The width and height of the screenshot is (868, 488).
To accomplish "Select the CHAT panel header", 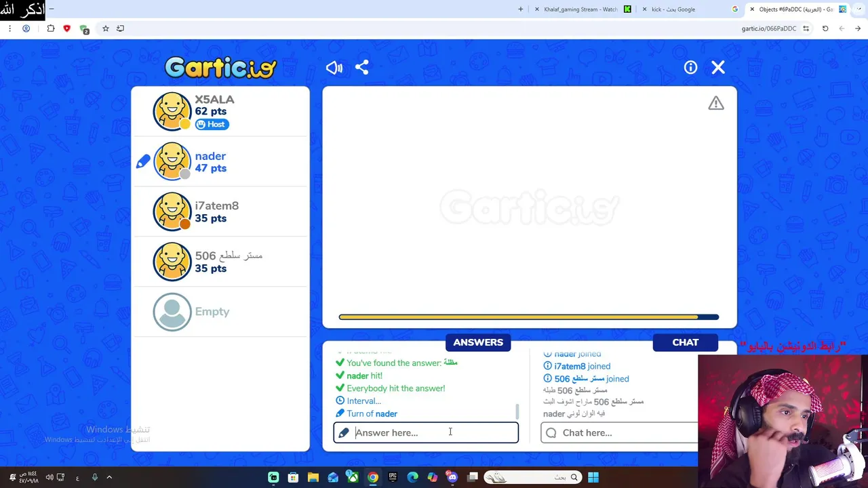I will 685,342.
